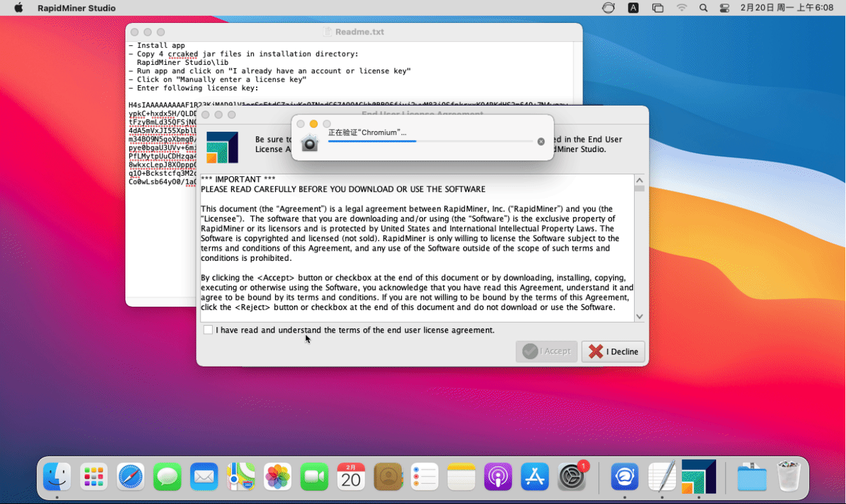Launch FaceTime from the Dock
This screenshot has width=846, height=504.
click(x=314, y=477)
